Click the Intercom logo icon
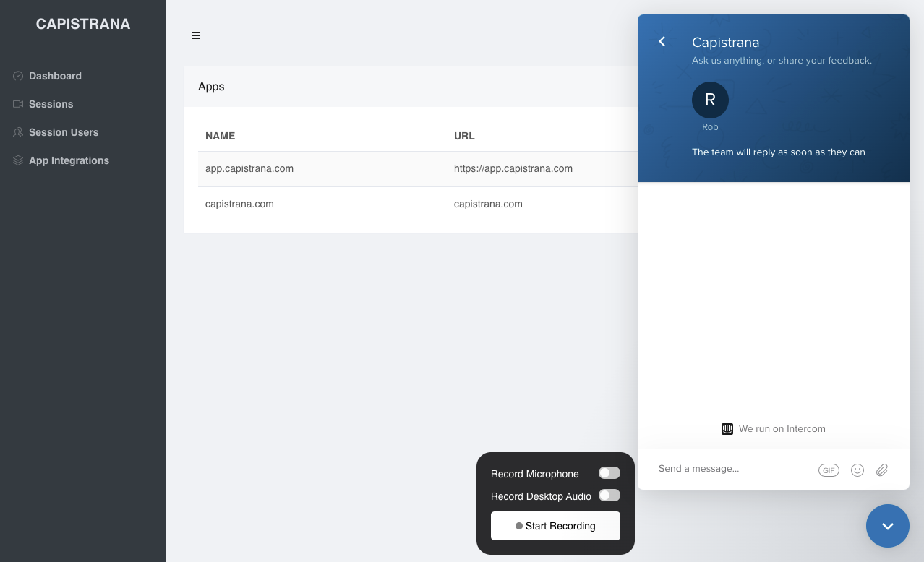Screen dimensions: 924x562 tap(727, 428)
